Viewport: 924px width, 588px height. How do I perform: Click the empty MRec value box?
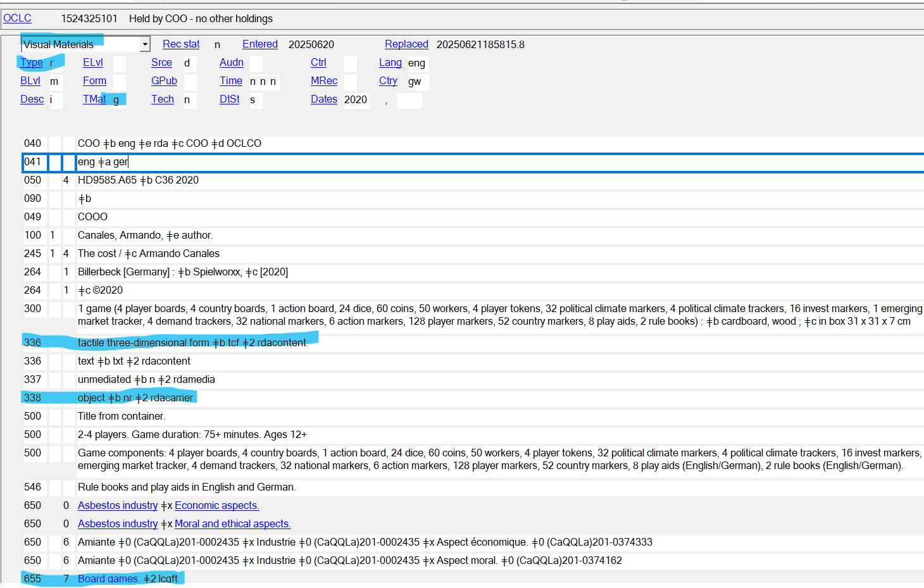click(350, 82)
